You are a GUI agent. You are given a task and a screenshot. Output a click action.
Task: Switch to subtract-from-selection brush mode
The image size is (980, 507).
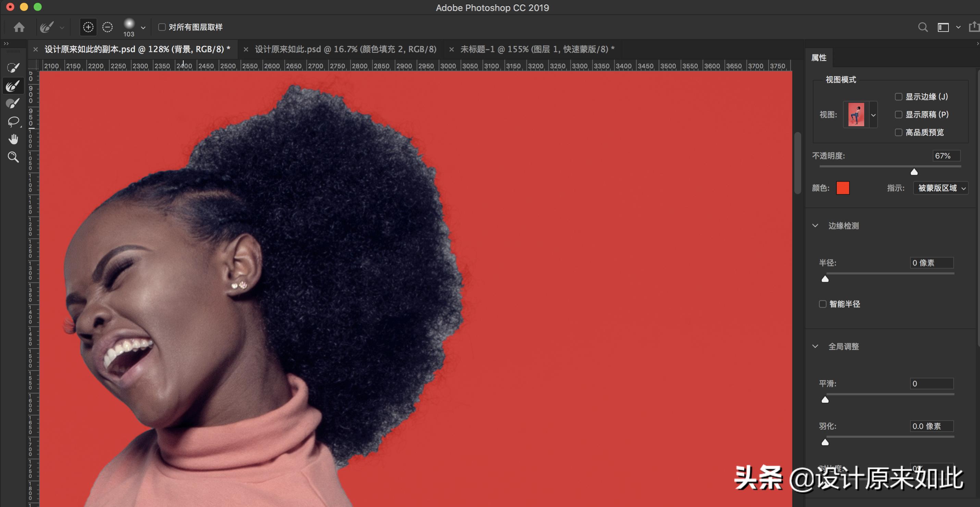tap(108, 27)
